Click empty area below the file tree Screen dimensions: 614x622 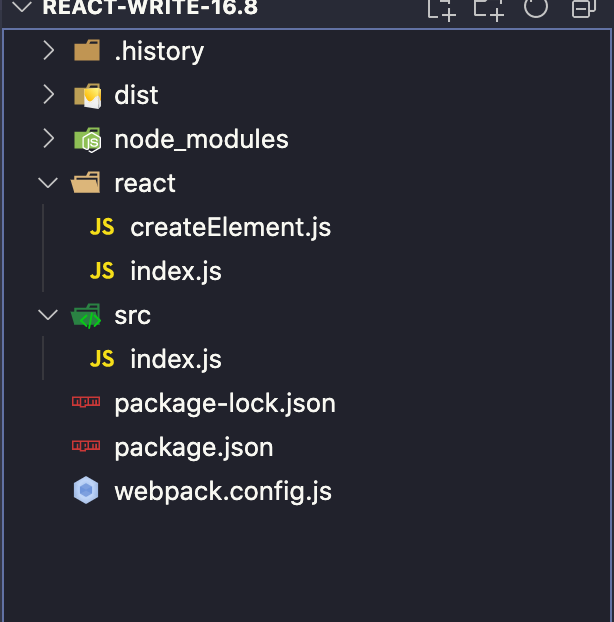click(300, 570)
